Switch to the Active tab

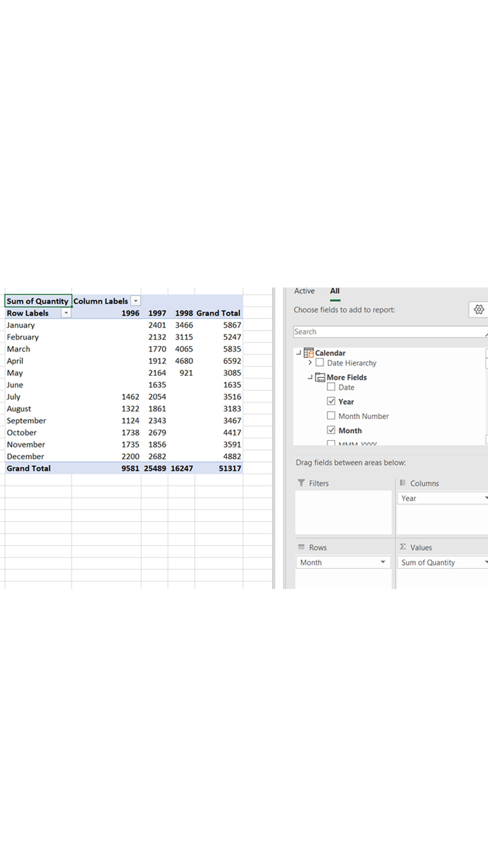coord(304,291)
